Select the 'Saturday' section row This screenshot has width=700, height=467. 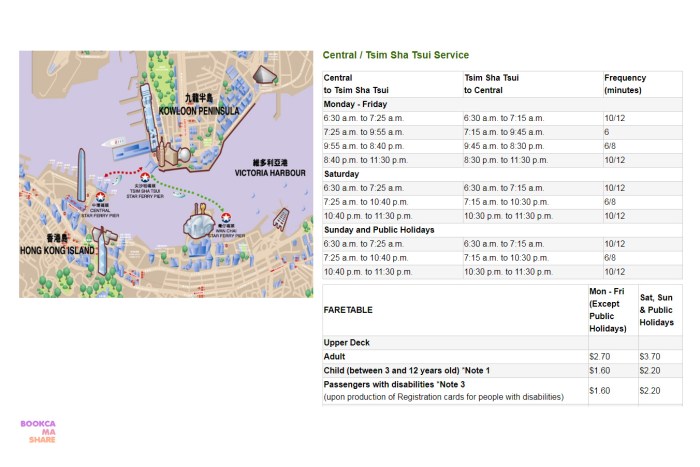(x=502, y=174)
